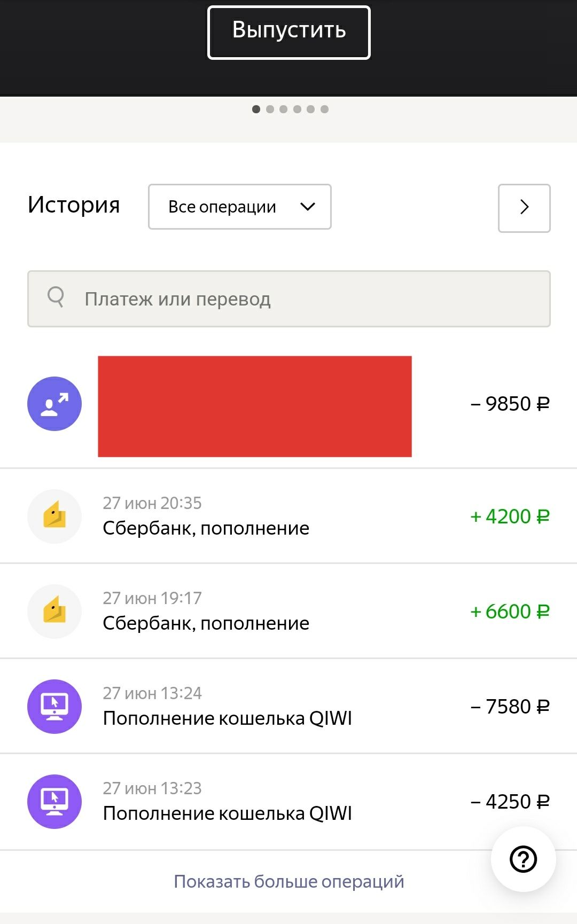The height and width of the screenshot is (924, 577).
Task: Click wallet icon for 20:35 Сбербанк top-up
Action: click(x=54, y=516)
